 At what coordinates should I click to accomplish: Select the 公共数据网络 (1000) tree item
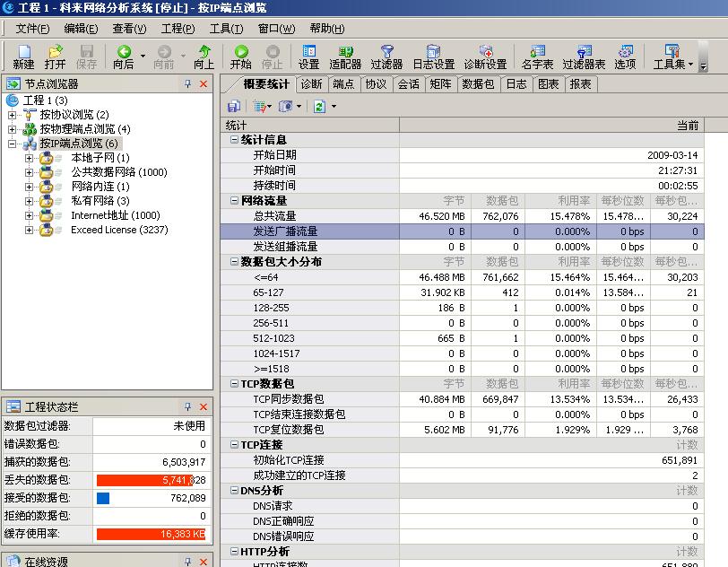click(x=118, y=172)
